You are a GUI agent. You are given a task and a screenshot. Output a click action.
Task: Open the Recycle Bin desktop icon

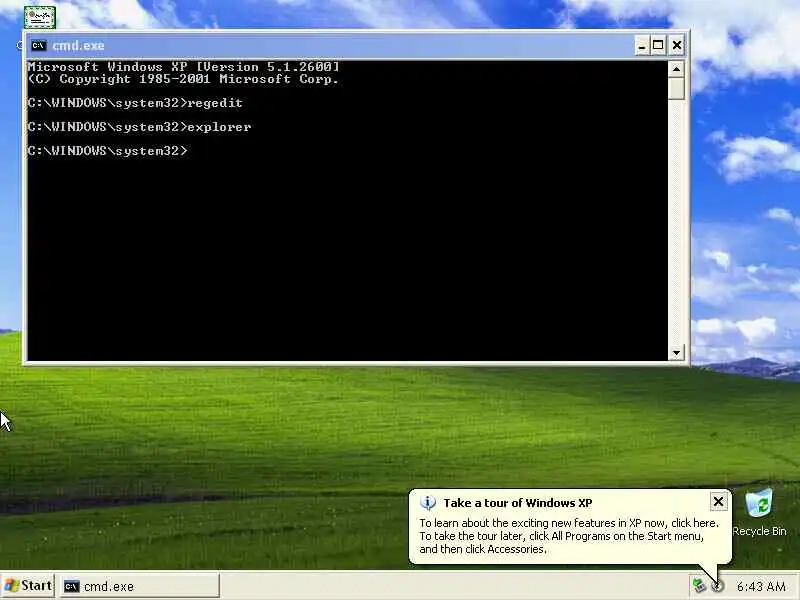point(759,513)
